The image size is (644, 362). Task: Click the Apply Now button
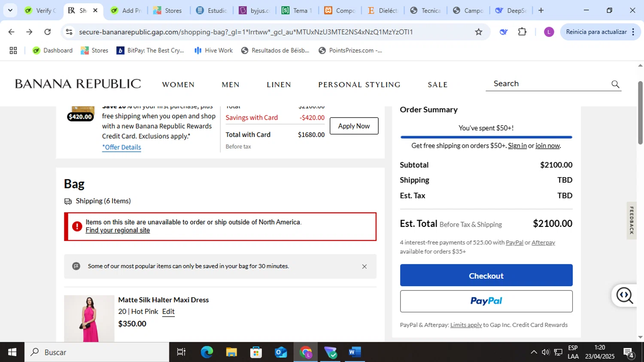[354, 126]
